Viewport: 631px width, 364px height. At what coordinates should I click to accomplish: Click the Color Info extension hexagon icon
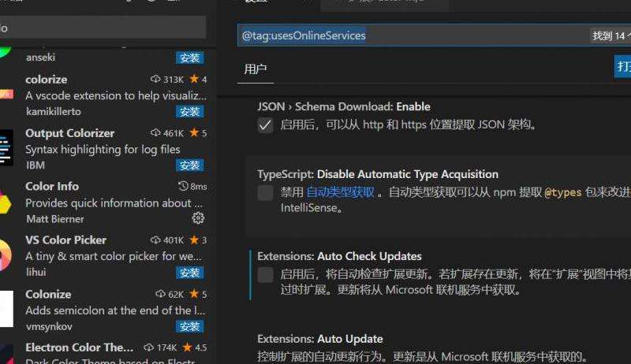(6, 203)
